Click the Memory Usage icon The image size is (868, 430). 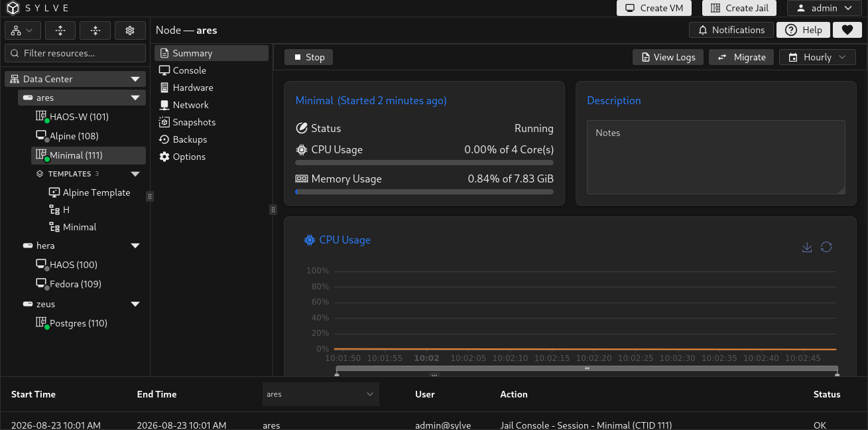pos(302,179)
